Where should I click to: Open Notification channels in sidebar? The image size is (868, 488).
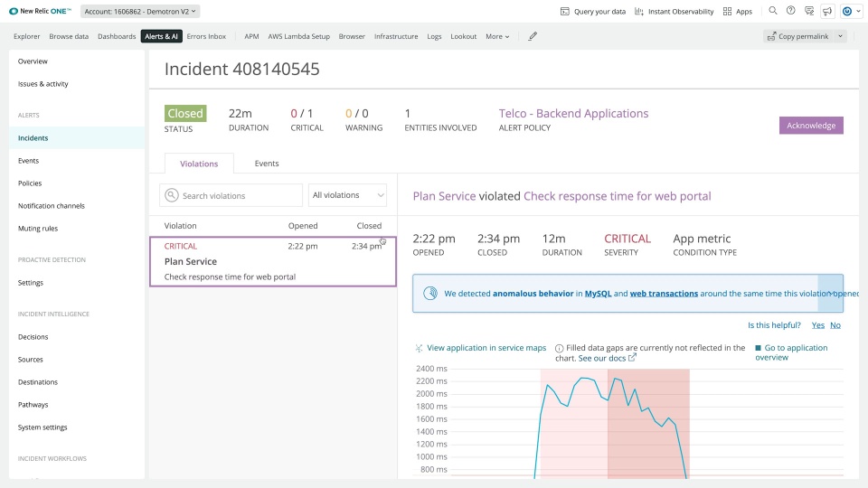click(x=52, y=206)
